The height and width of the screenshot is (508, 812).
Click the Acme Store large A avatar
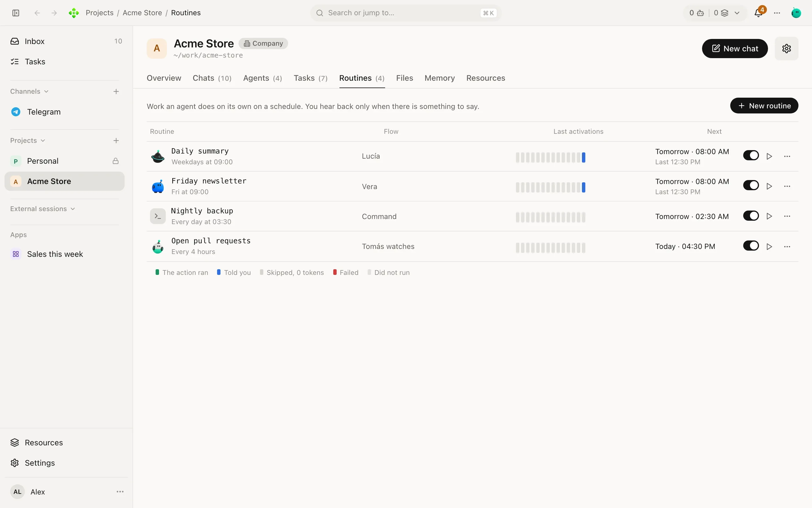point(157,48)
